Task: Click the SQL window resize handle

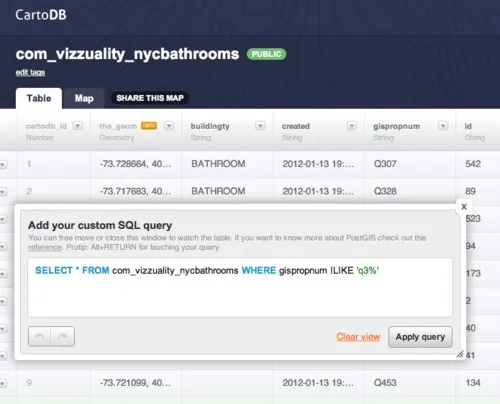Action: point(460,354)
